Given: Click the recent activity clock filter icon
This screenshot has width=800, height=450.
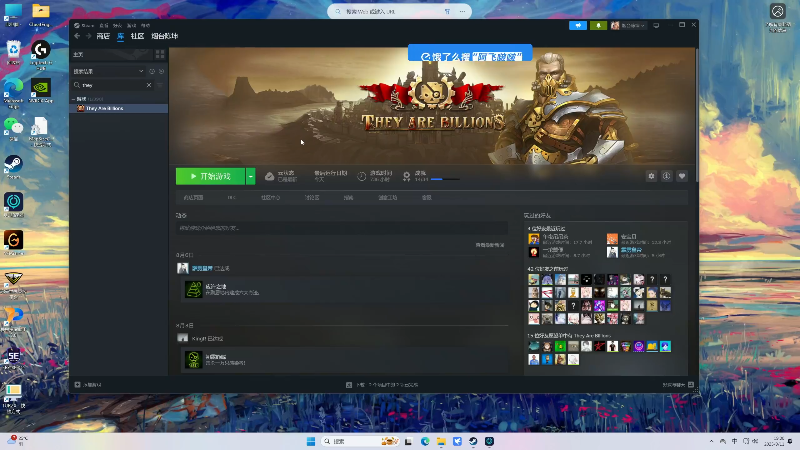Looking at the screenshot, I should pyautogui.click(x=152, y=71).
